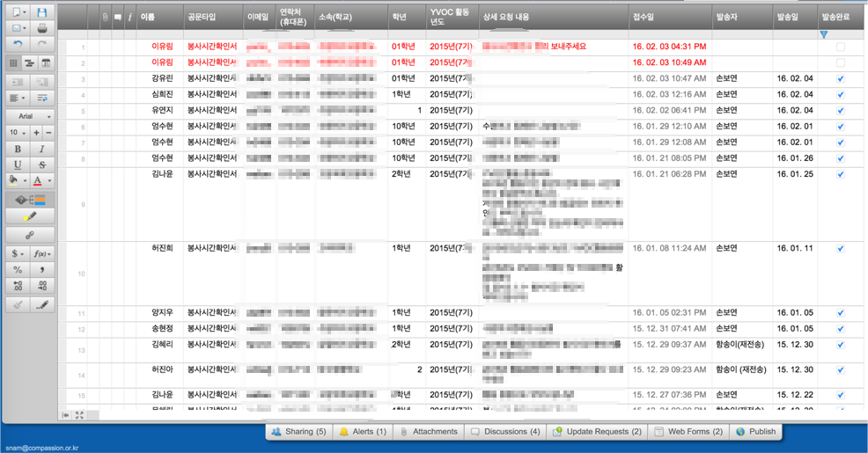
Task: Decrease font size with the minus button
Action: tap(48, 133)
